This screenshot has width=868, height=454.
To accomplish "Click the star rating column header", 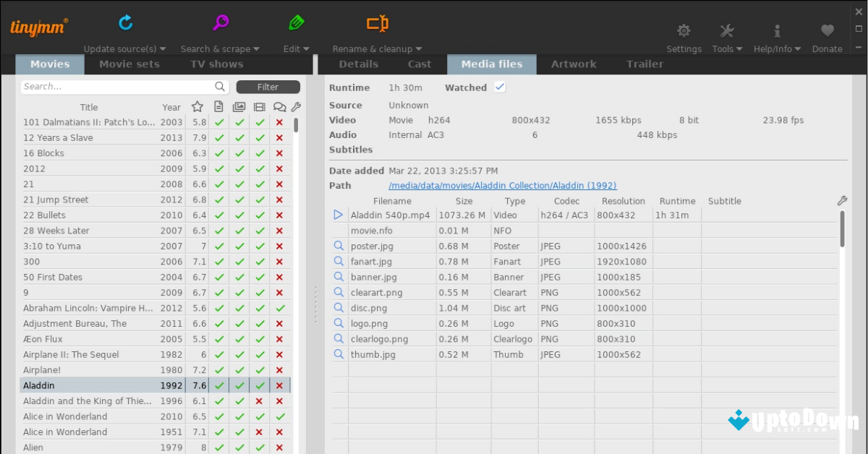I will click(x=197, y=106).
